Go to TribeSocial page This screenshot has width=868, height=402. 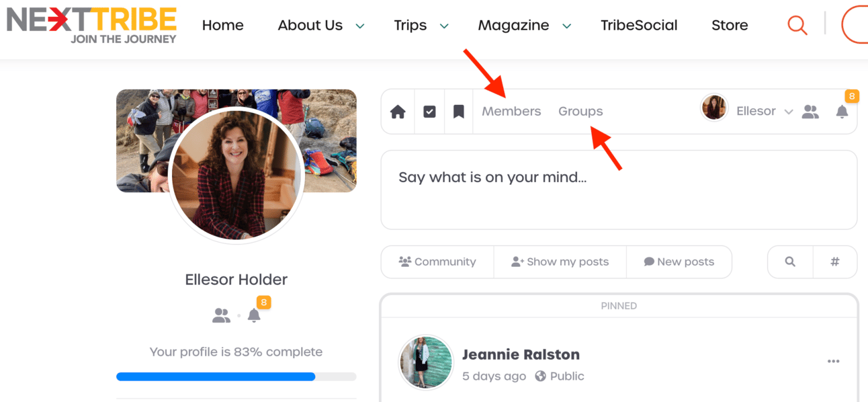[639, 26]
